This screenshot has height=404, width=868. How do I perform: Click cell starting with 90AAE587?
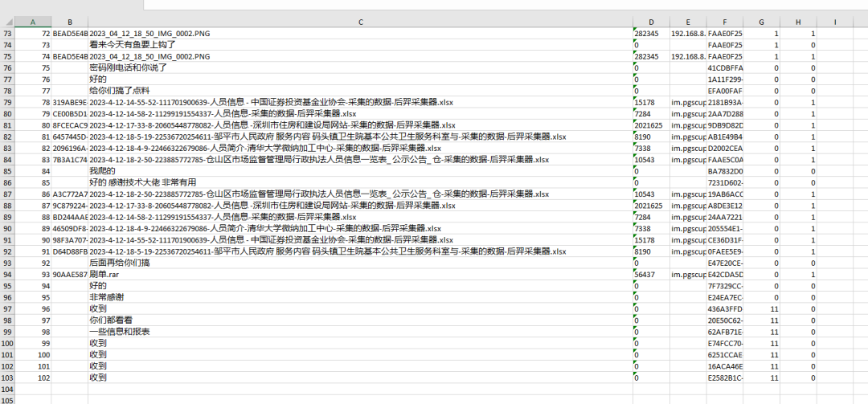click(70, 275)
